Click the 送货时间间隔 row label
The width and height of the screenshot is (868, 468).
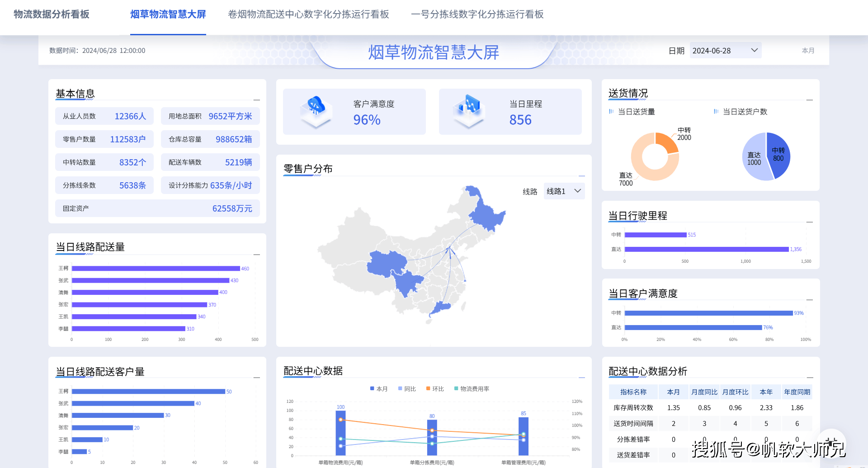tap(633, 424)
